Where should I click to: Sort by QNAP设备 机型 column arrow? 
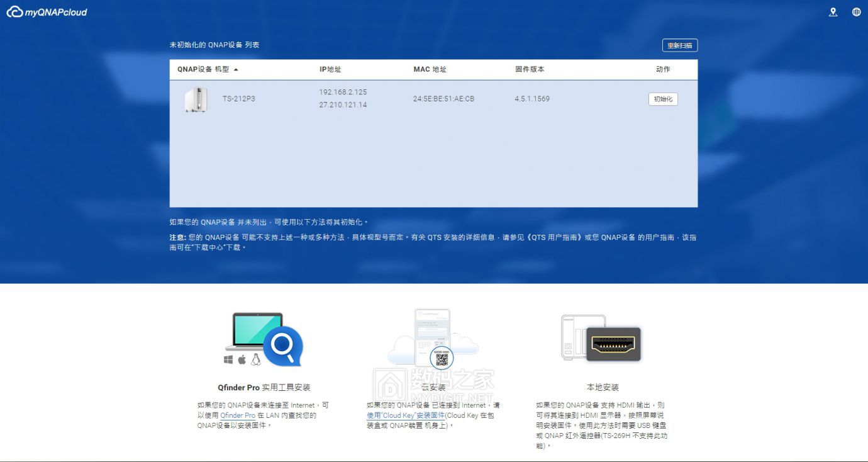[236, 69]
